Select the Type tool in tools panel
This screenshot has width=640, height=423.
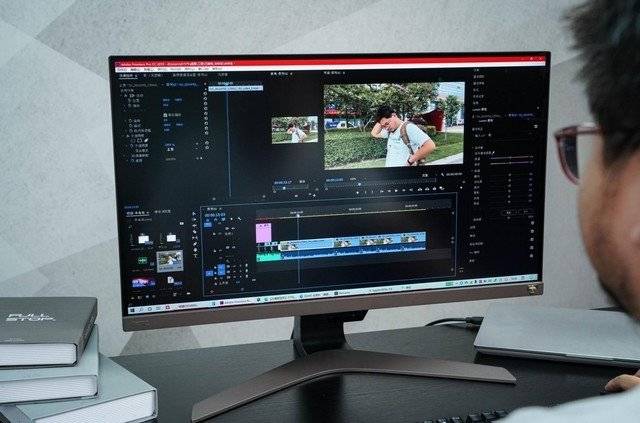[195, 256]
